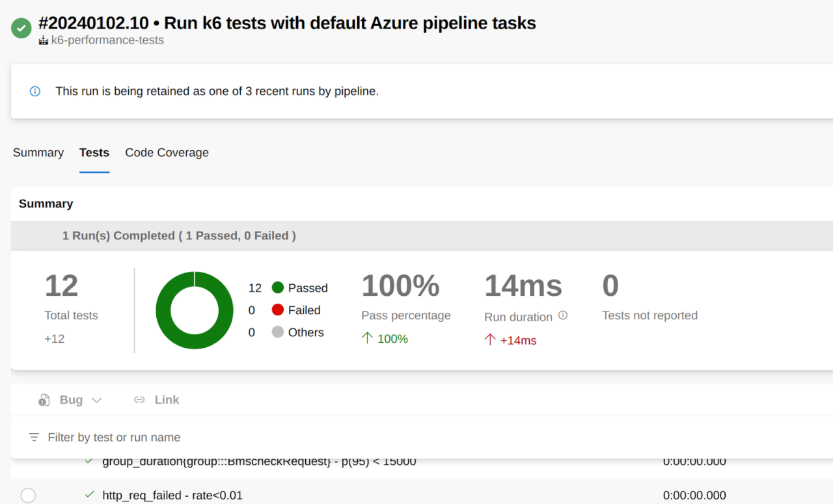Image resolution: width=833 pixels, height=504 pixels.
Task: Click the pipeline icon beside k6-performance-tests
Action: [x=43, y=40]
